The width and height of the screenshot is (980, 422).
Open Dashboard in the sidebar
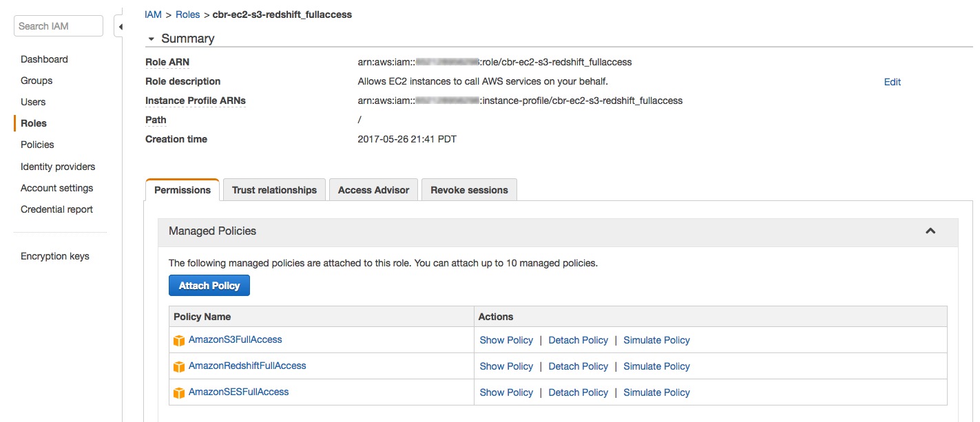coord(44,59)
